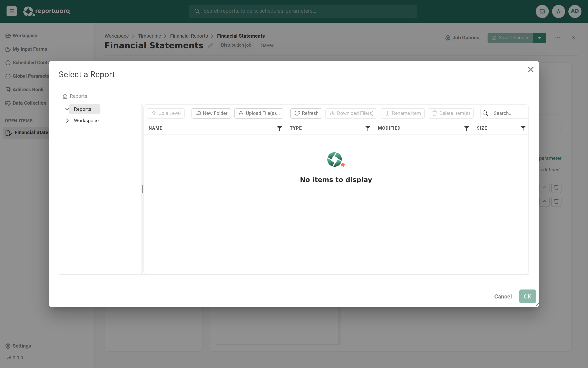Cancel the Select a Report dialog
Viewport: 588px width, 368px height.
pos(503,296)
